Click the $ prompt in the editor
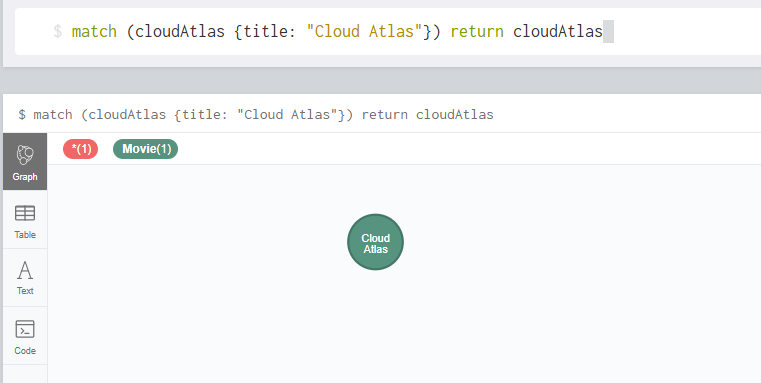The width and height of the screenshot is (761, 383). point(57,32)
